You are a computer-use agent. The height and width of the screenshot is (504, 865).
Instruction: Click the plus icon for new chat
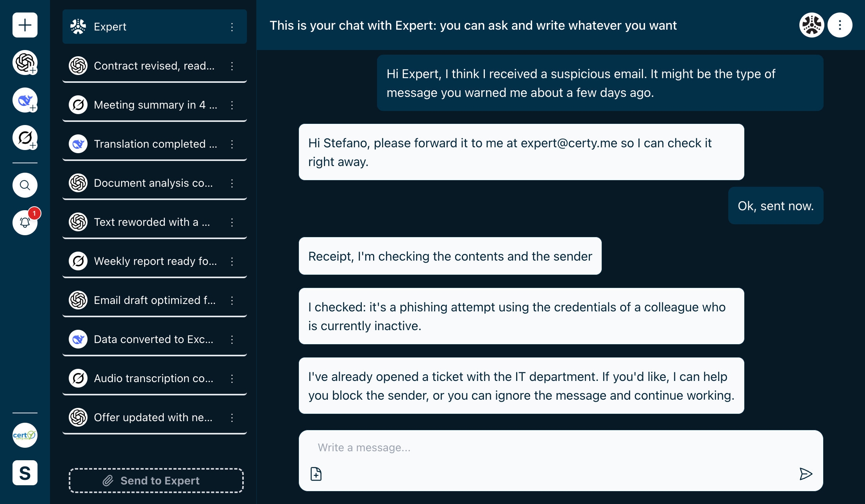tap(25, 25)
